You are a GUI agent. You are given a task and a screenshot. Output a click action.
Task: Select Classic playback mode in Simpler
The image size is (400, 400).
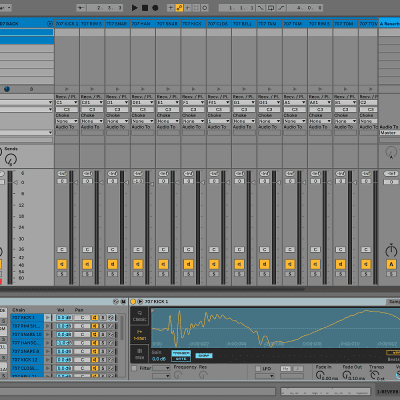[x=140, y=316]
